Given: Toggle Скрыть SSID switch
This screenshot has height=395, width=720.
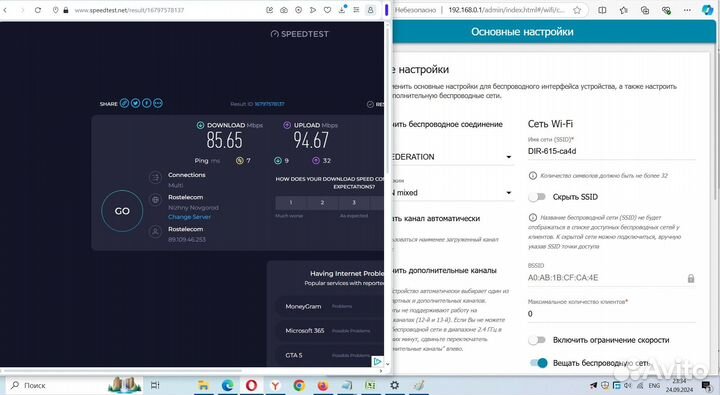Looking at the screenshot, I should pyautogui.click(x=537, y=197).
